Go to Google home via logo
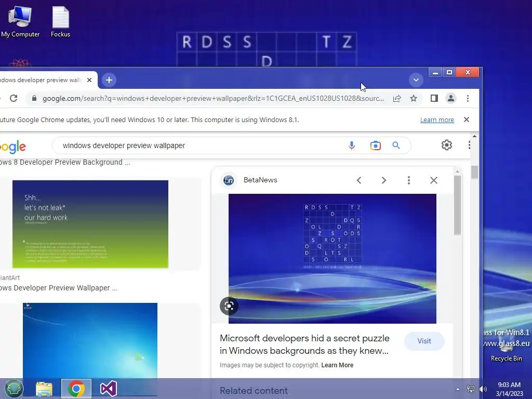This screenshot has height=399, width=532. [13, 147]
